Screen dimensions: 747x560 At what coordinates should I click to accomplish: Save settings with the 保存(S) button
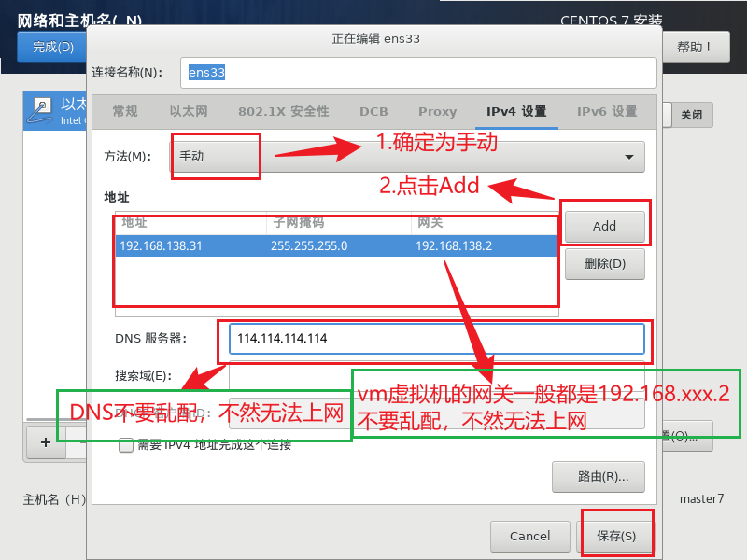(x=616, y=536)
